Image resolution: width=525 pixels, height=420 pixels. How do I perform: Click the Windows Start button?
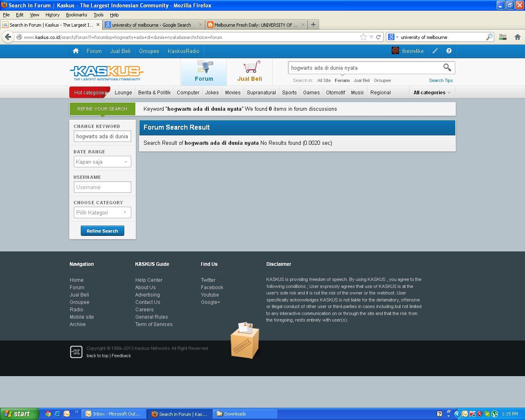coord(19,414)
